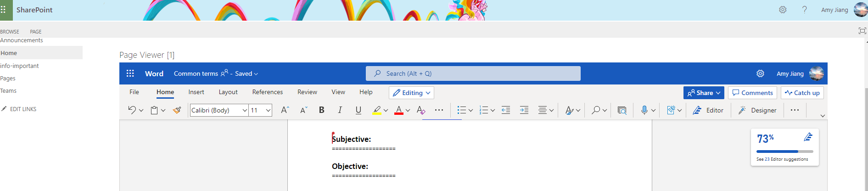Image resolution: width=868 pixels, height=191 pixels.
Task: Open Word settings gear icon
Action: [760, 73]
